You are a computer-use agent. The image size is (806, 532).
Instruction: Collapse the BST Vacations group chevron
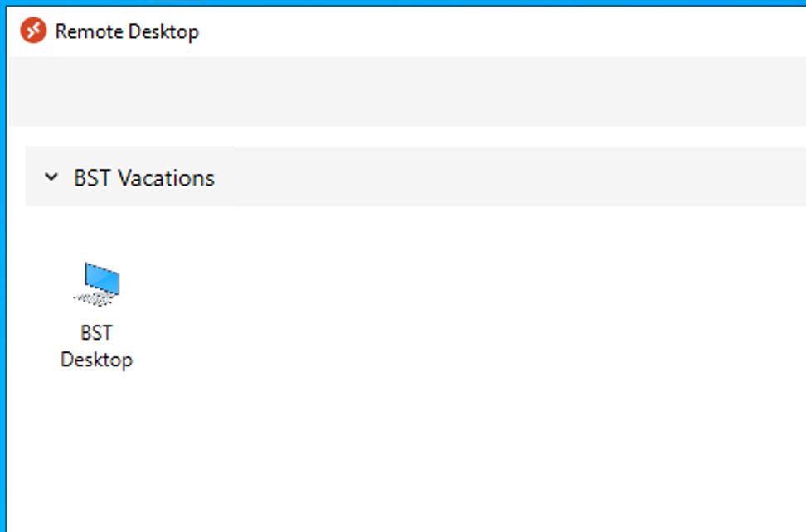click(51, 177)
